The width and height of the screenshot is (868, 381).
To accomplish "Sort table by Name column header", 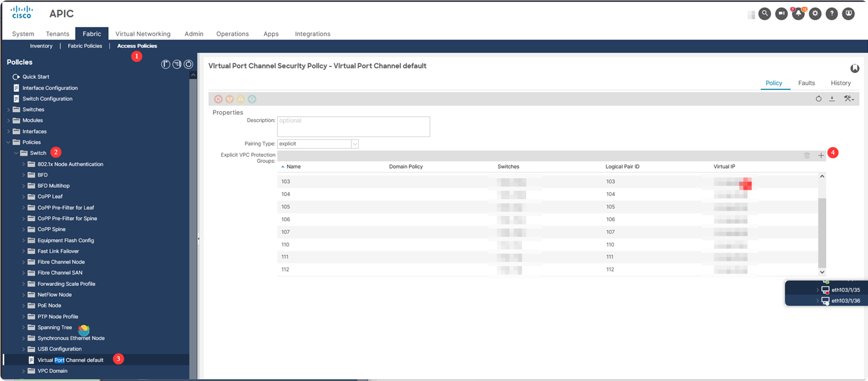I will 294,167.
